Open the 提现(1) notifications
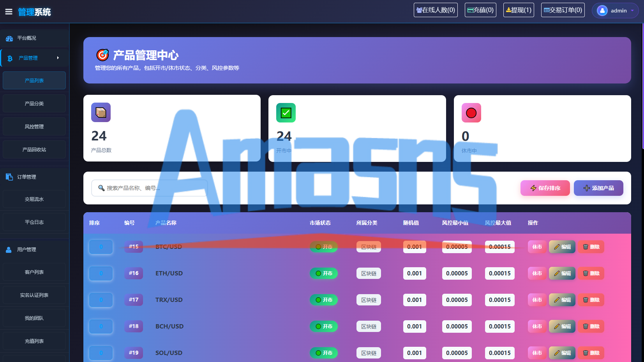The width and height of the screenshot is (644, 362). pyautogui.click(x=519, y=10)
